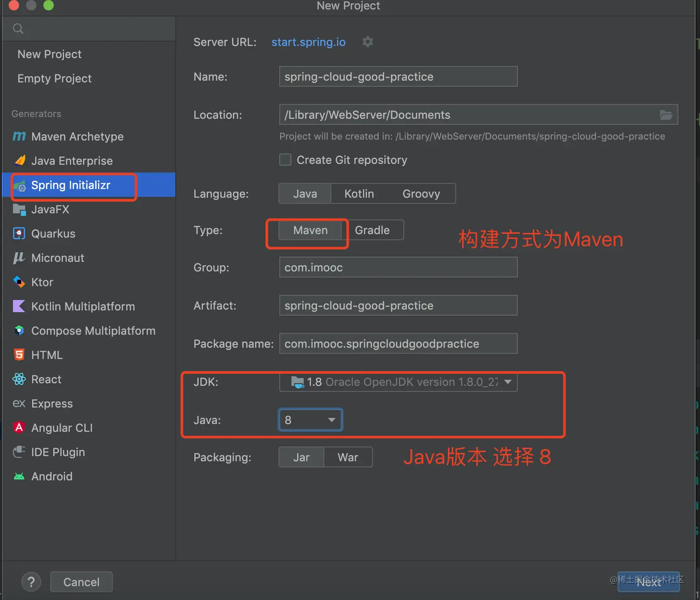Click the Next button

649,582
